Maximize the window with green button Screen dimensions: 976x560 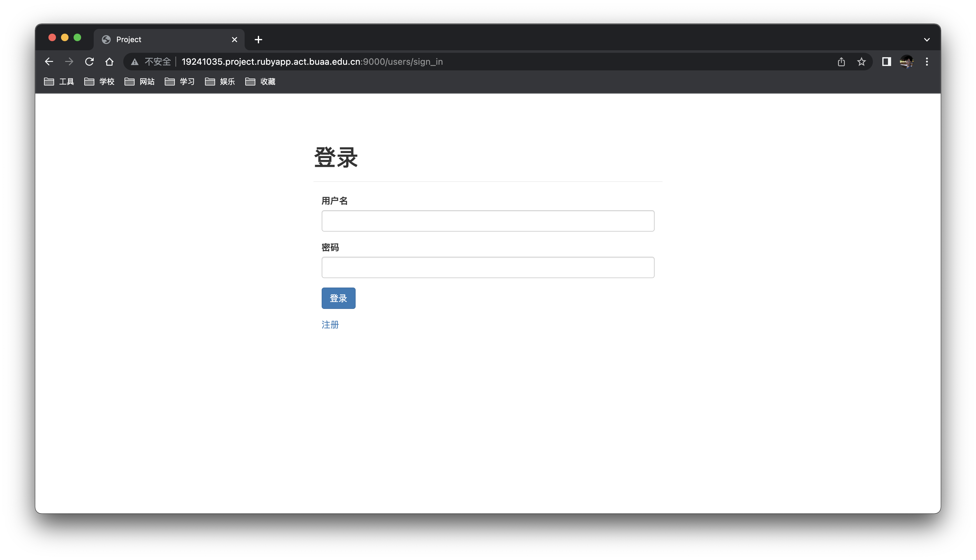click(77, 37)
